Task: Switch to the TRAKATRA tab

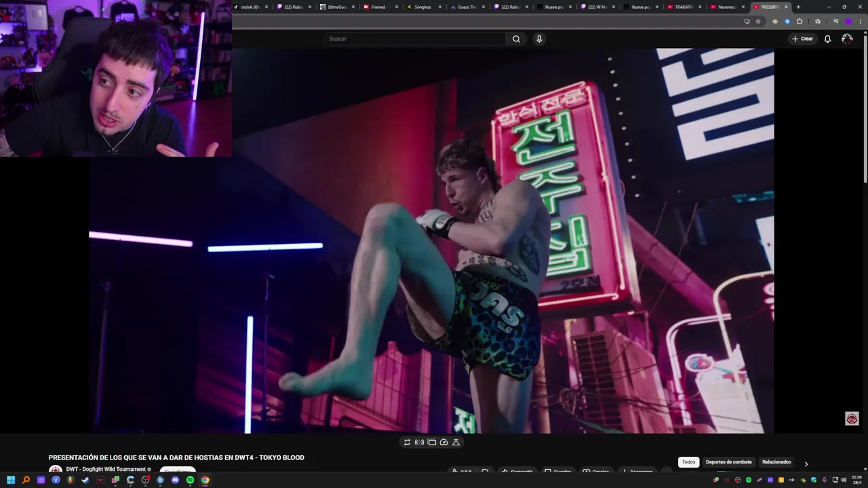Action: coord(682,7)
